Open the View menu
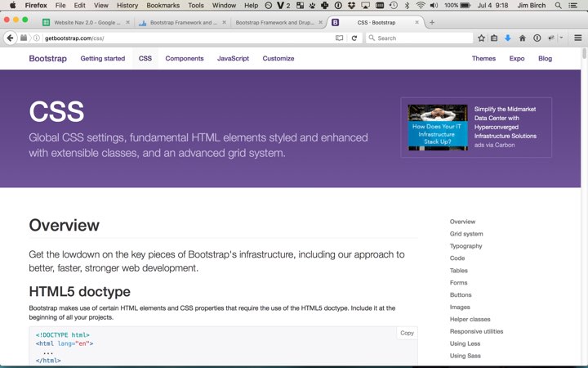The height and width of the screenshot is (368, 588). (101, 5)
